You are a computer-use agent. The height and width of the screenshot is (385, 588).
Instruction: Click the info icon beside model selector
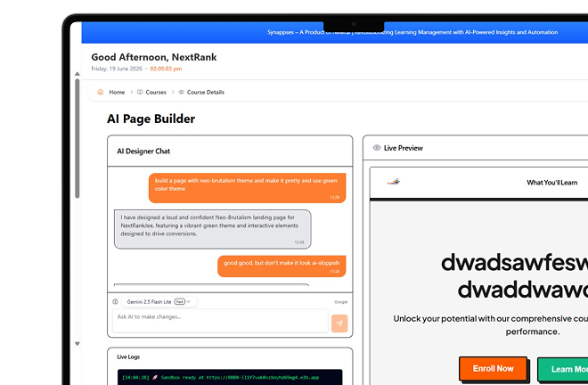pyautogui.click(x=115, y=302)
